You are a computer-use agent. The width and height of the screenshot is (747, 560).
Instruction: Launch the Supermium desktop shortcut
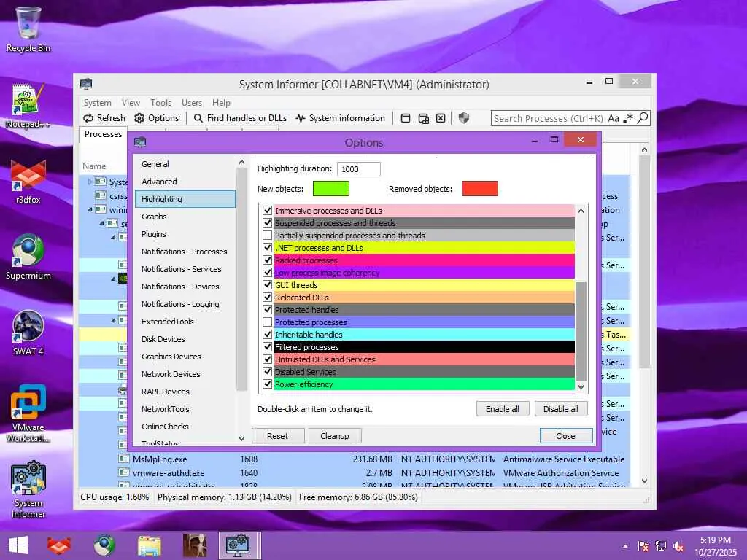pyautogui.click(x=28, y=257)
